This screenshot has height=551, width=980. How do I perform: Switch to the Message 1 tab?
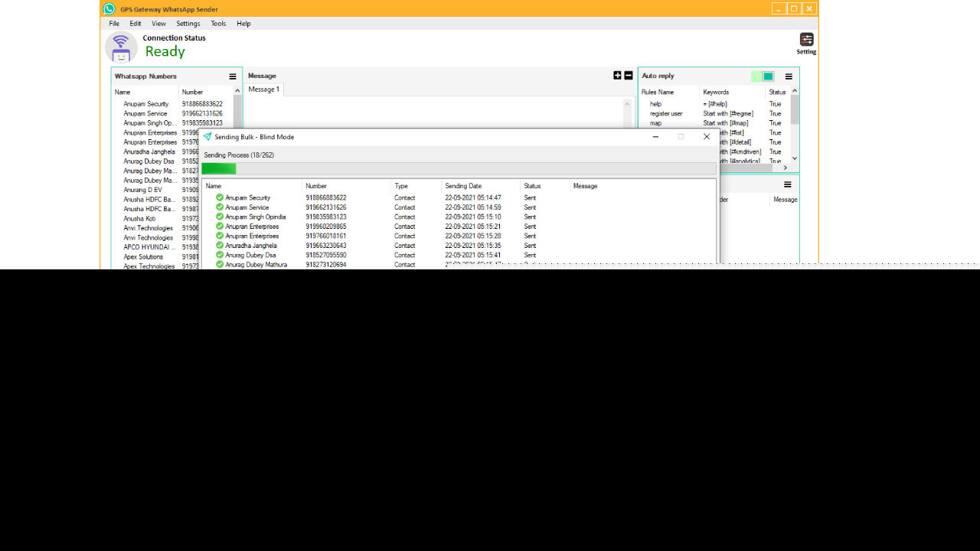click(263, 90)
